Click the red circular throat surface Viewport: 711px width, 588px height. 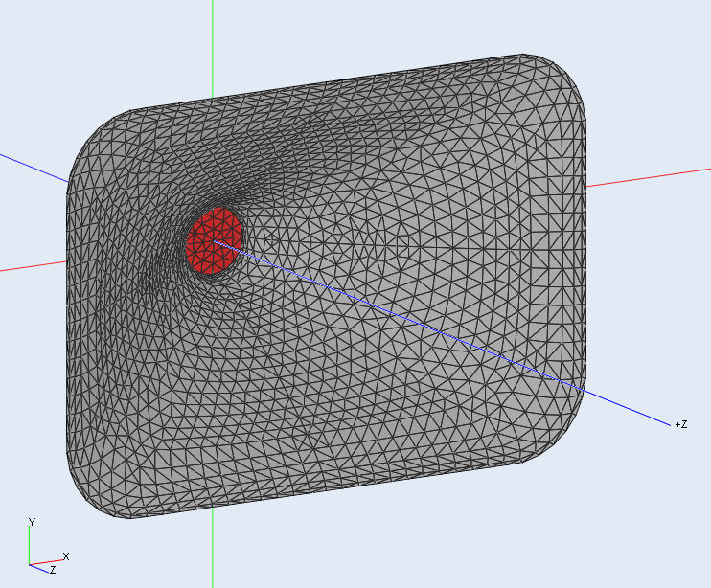tap(214, 241)
